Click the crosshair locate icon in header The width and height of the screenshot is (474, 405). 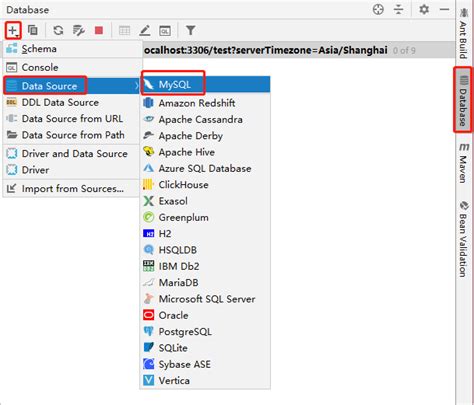[x=378, y=10]
